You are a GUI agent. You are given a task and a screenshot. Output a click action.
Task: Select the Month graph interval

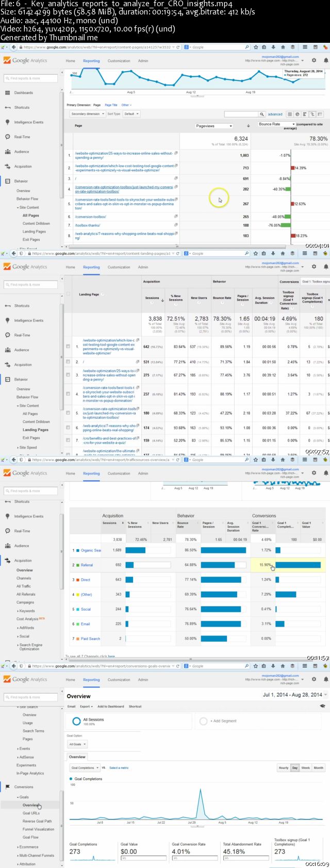(x=319, y=767)
